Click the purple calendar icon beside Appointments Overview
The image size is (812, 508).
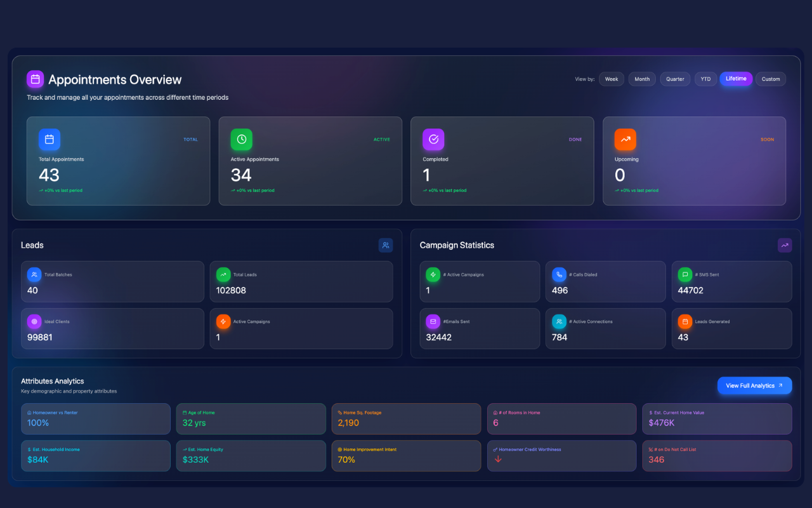point(36,79)
